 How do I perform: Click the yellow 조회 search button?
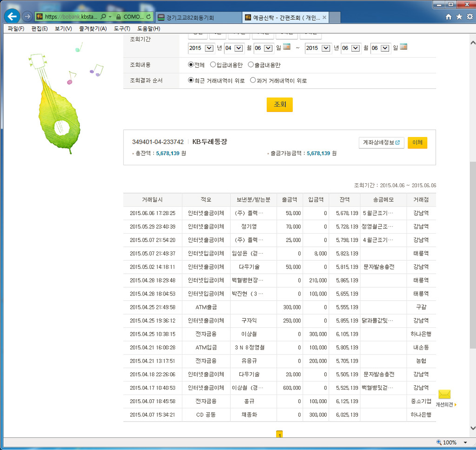279,105
